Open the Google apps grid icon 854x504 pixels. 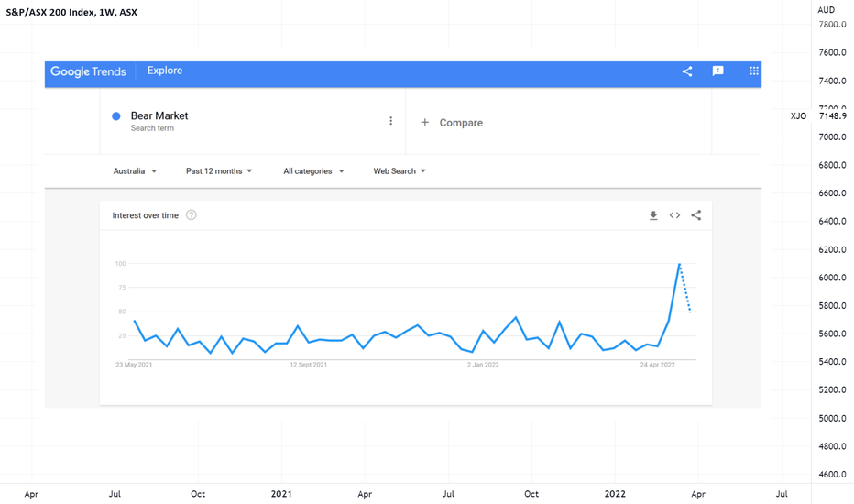click(x=754, y=71)
